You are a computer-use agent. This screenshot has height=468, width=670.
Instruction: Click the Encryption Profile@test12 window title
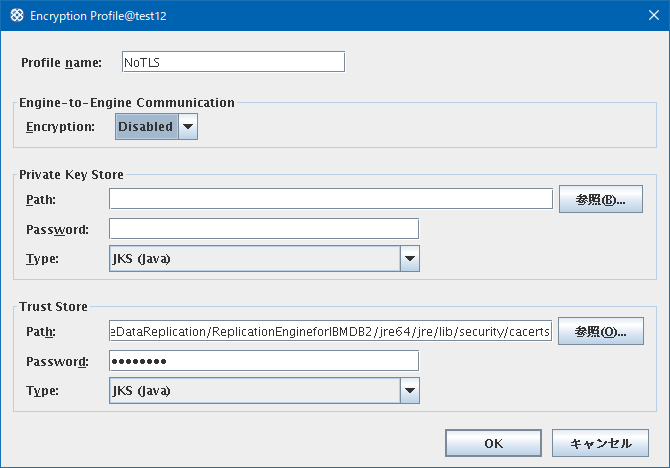(x=98, y=16)
